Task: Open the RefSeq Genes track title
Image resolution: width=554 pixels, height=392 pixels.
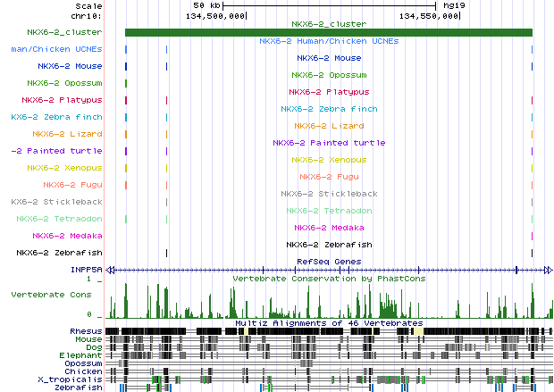Action: point(329,261)
